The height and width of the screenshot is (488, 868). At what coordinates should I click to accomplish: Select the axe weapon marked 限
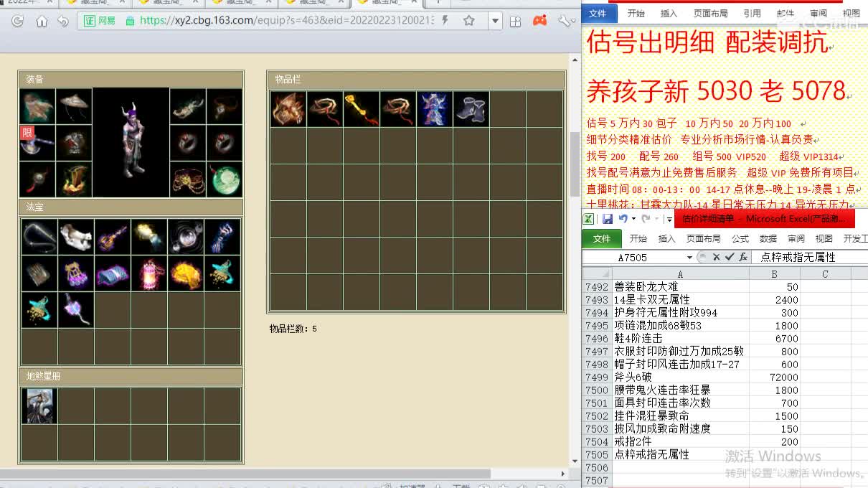37,143
